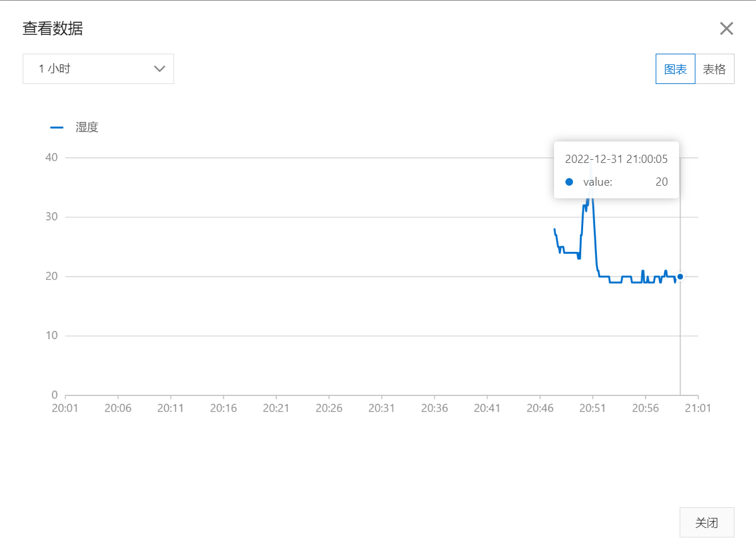Click the 40 y-axis value label
756x552 pixels.
tap(52, 157)
